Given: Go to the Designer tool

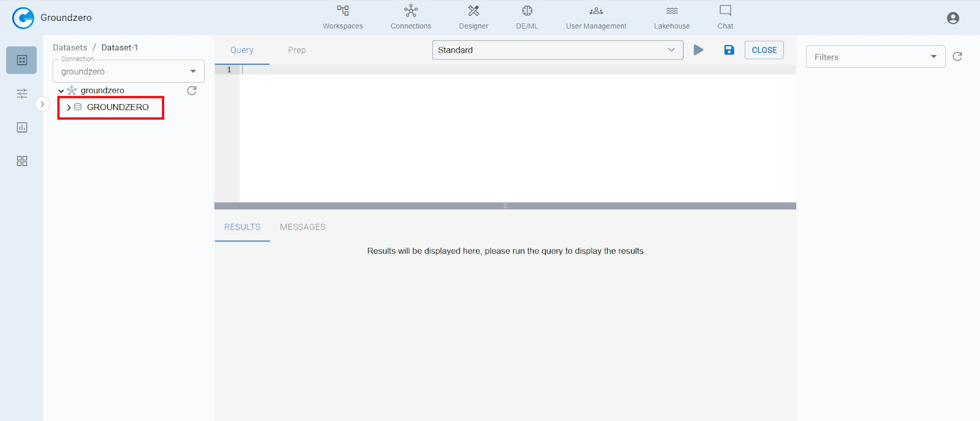Looking at the screenshot, I should (x=473, y=17).
